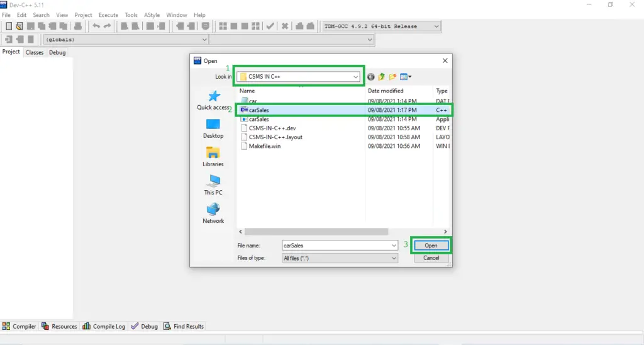Select the CSMS-IN-C++.dev file
Image resolution: width=644 pixels, height=345 pixels.
[272, 128]
